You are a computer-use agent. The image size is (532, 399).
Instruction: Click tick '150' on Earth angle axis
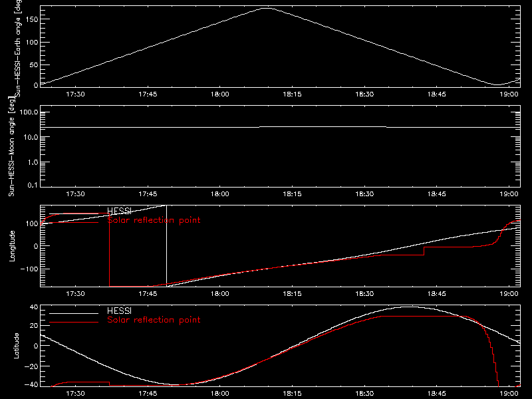pos(32,19)
